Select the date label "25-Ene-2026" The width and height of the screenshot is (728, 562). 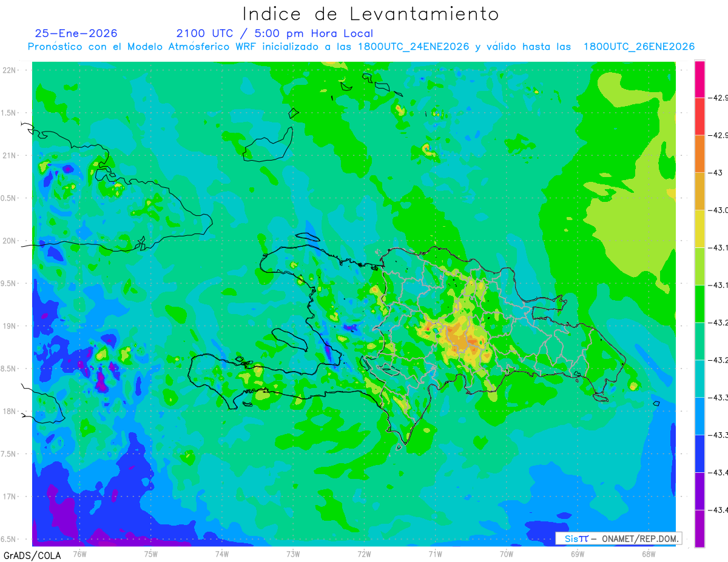tap(76, 33)
